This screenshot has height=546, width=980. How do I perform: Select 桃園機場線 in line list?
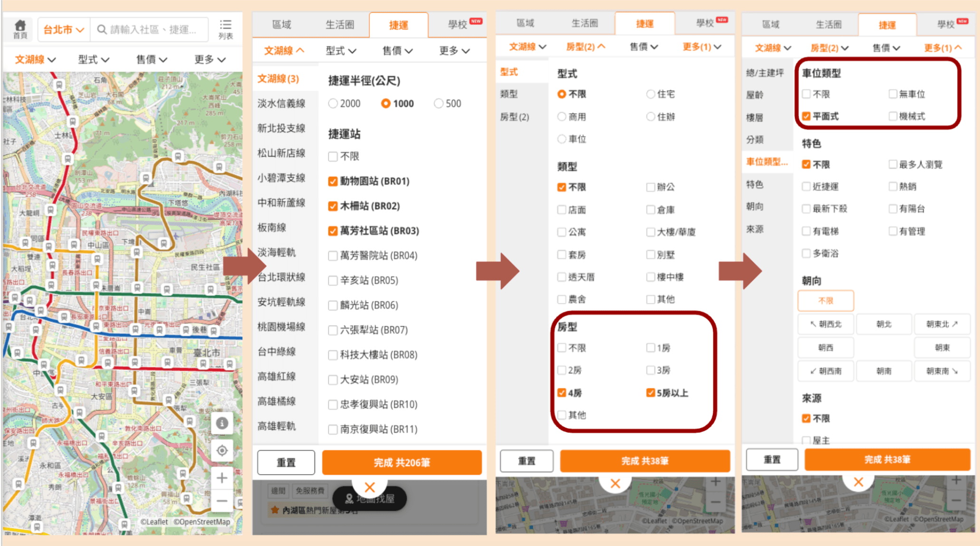(281, 327)
